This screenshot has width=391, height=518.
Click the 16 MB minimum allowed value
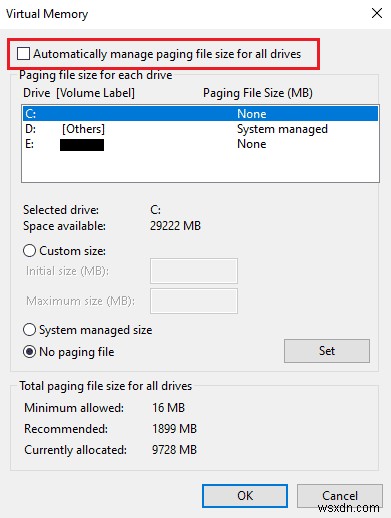tap(168, 407)
